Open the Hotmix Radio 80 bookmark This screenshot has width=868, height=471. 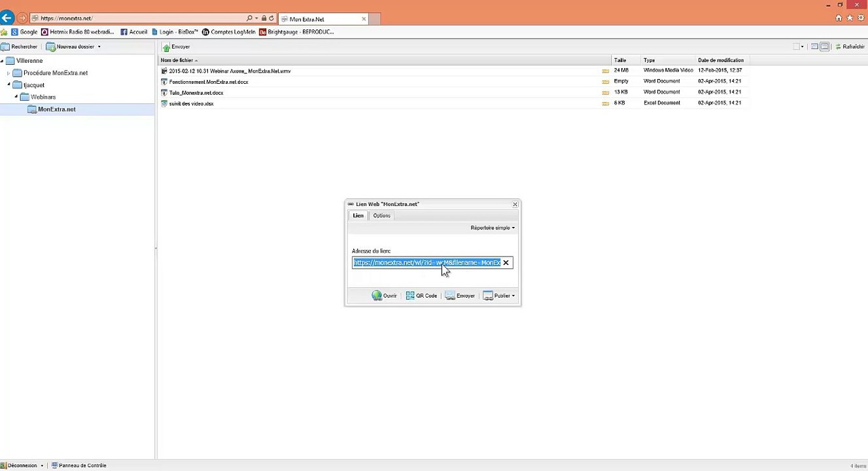(x=77, y=31)
